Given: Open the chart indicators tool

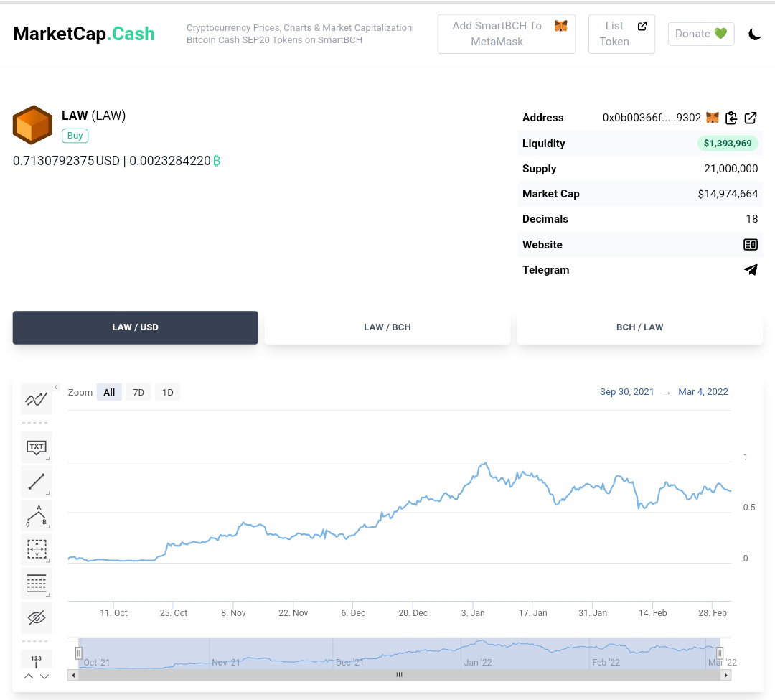Looking at the screenshot, I should click(x=37, y=399).
